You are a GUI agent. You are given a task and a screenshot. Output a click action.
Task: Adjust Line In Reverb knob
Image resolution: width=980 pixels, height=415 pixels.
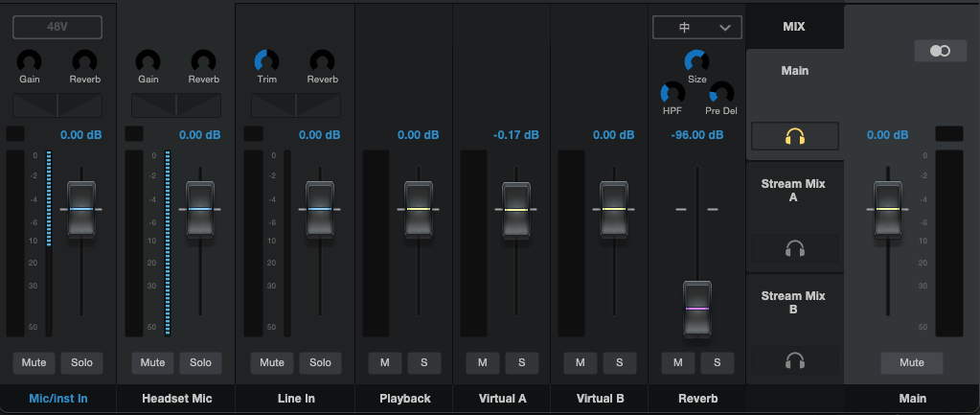(323, 62)
